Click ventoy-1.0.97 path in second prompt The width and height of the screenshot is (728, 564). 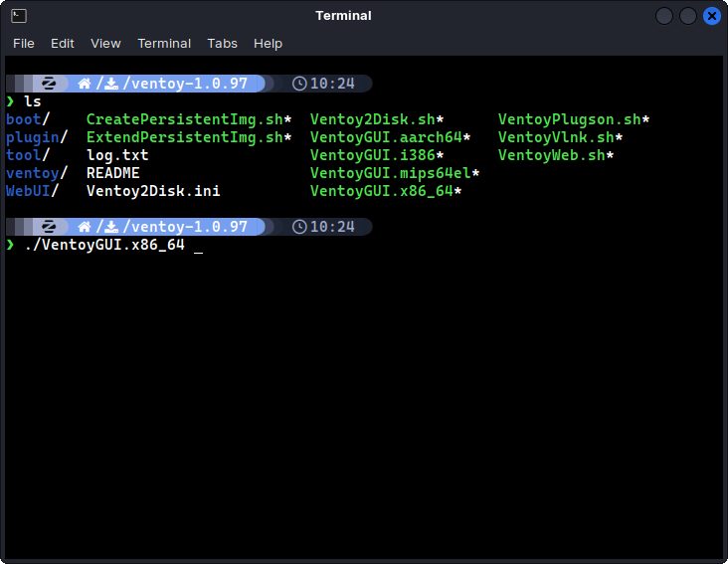pyautogui.click(x=189, y=227)
